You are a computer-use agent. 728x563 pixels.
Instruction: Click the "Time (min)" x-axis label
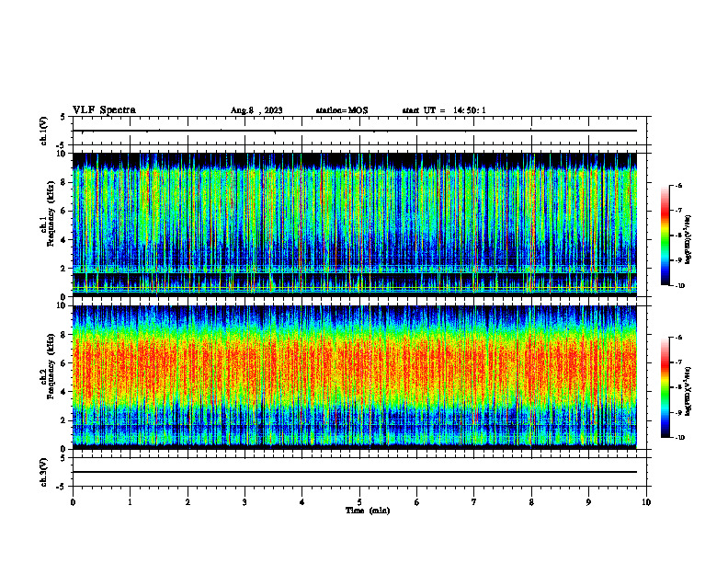tap(368, 511)
